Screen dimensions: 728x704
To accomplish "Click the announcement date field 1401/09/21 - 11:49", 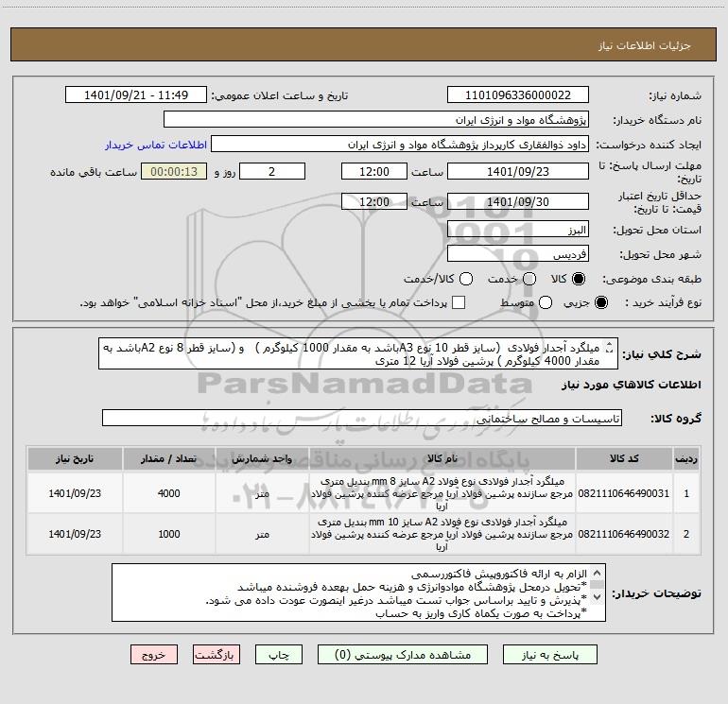I will 136,95.
